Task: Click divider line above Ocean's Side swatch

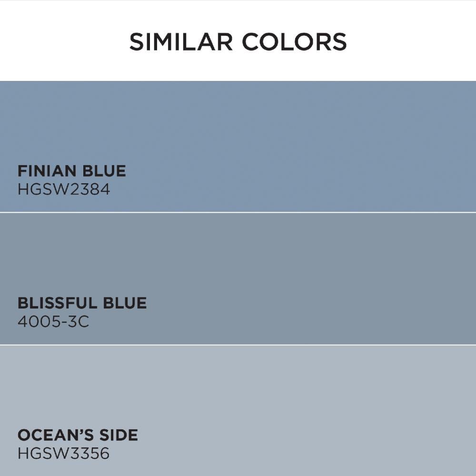Action: (x=238, y=345)
